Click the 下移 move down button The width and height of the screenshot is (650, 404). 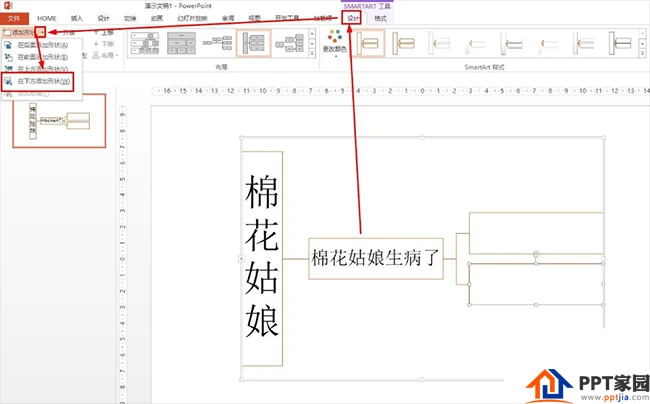[x=104, y=44]
